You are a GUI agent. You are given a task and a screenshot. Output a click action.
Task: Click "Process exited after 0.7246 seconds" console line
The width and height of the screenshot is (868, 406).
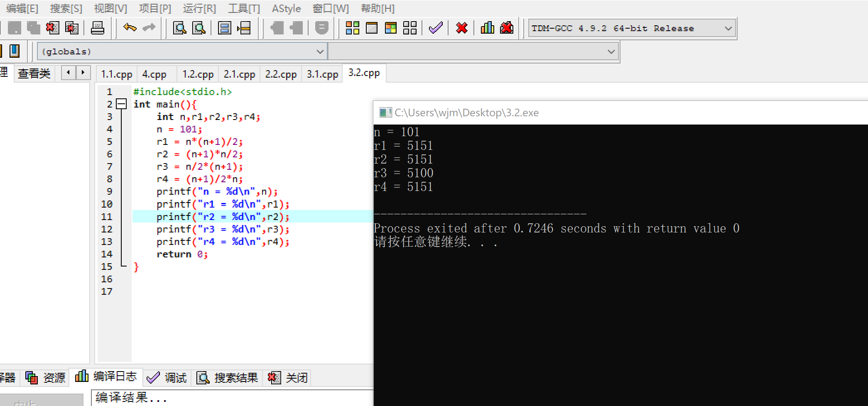tap(557, 228)
